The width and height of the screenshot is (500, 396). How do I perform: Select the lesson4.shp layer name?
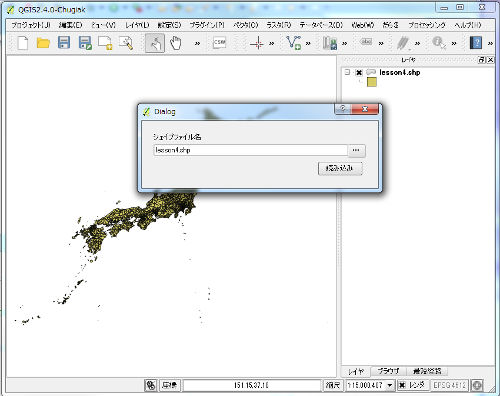pos(400,72)
